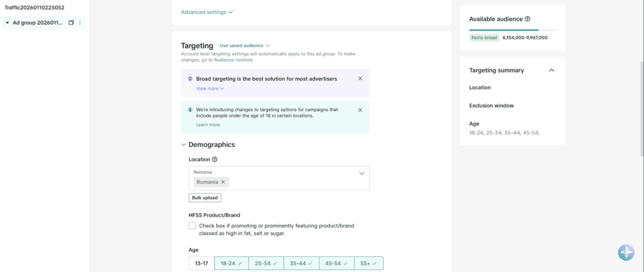644x272 pixels.
Task: Click the Targeting section heading
Action: [197, 45]
